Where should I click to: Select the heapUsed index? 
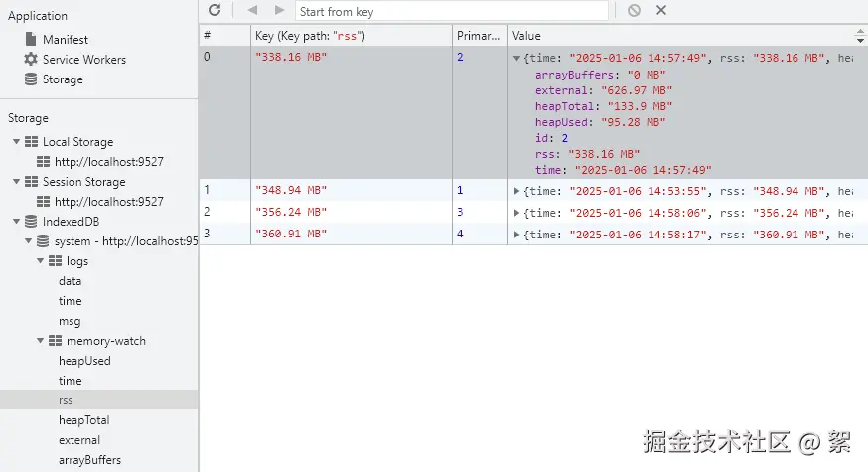[84, 361]
